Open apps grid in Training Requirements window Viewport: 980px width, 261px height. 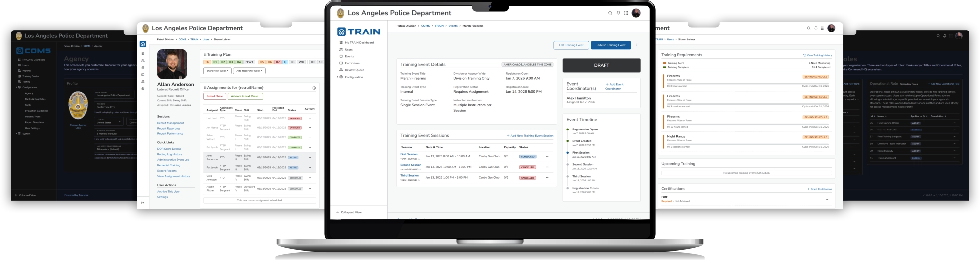823,28
